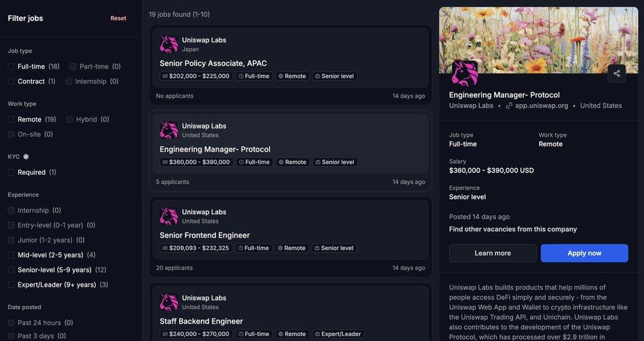Open Find other vacancies from this company
644x341 pixels.
coord(512,229)
